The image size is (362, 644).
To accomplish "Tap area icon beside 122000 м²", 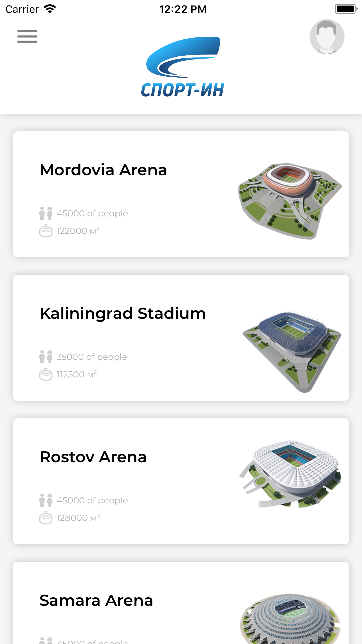I will (x=46, y=231).
